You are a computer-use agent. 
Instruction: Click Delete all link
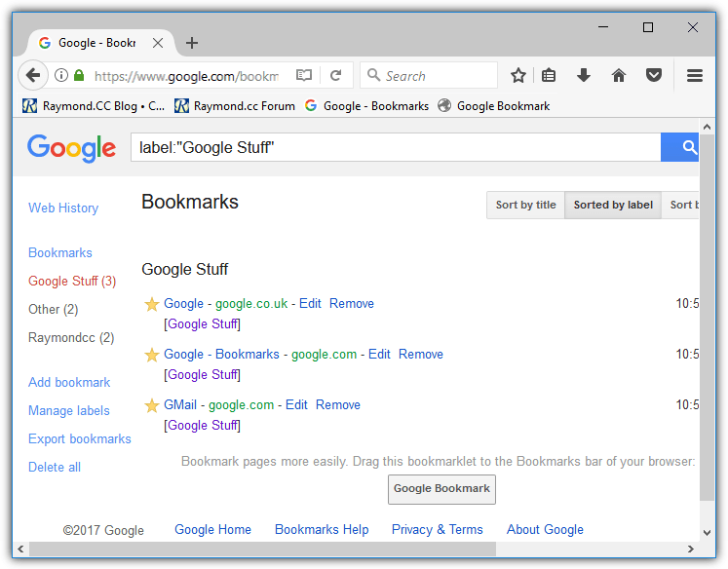point(55,468)
